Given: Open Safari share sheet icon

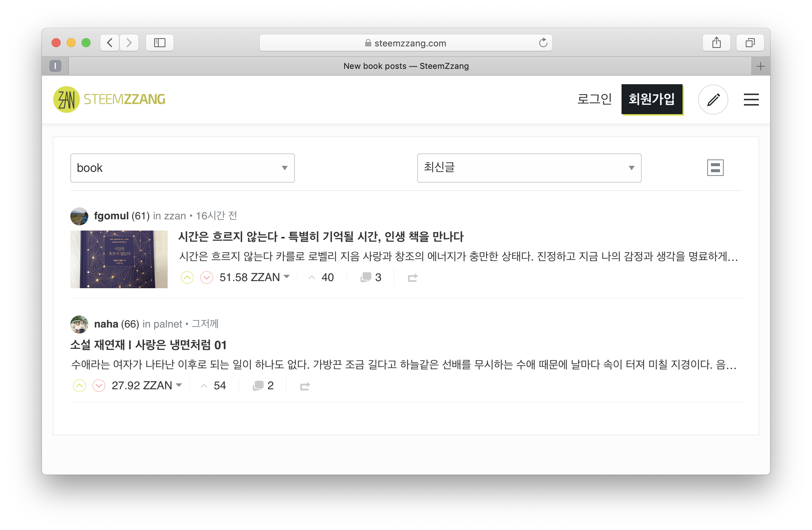Looking at the screenshot, I should coord(716,43).
